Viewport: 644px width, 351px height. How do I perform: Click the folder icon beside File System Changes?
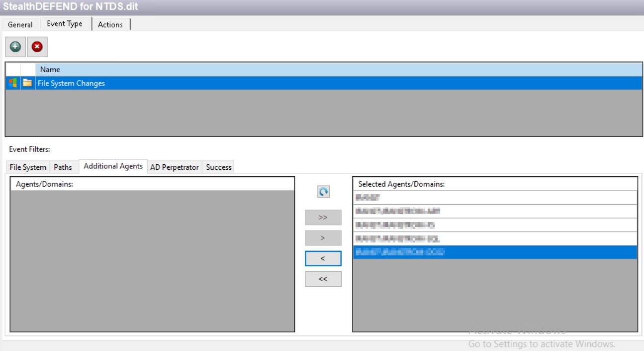pos(28,84)
